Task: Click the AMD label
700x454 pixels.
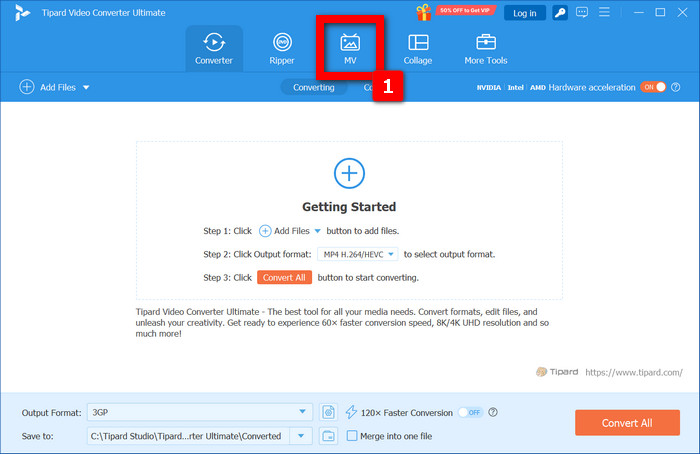Action: click(x=538, y=87)
